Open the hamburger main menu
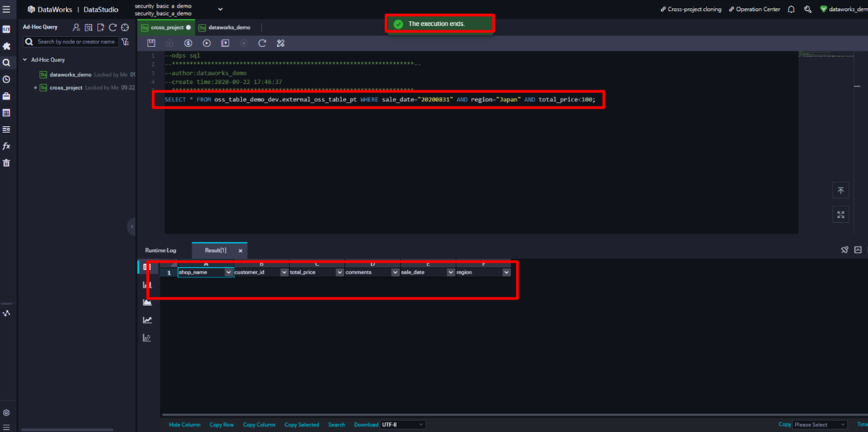 (7, 9)
